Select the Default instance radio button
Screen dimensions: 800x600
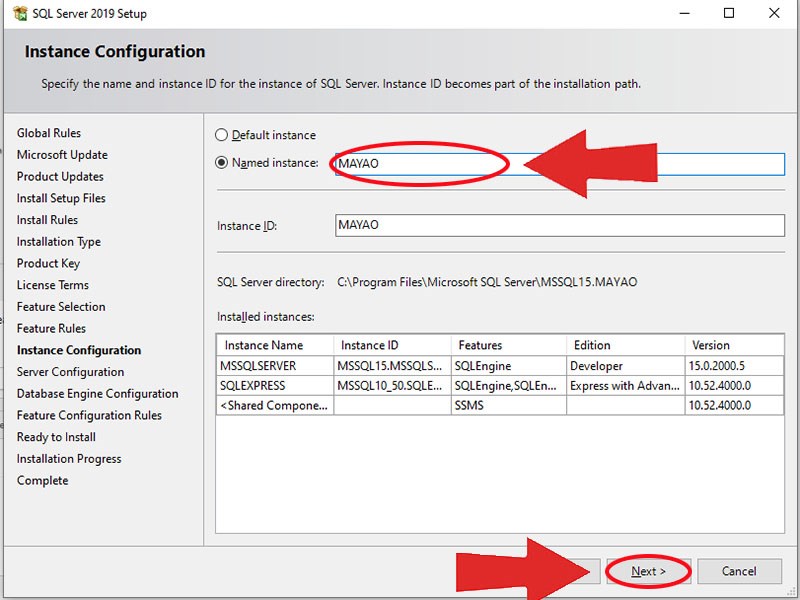[x=221, y=135]
